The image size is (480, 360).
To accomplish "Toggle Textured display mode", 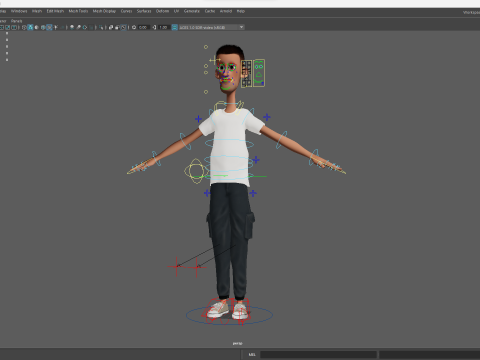I will point(49,27).
